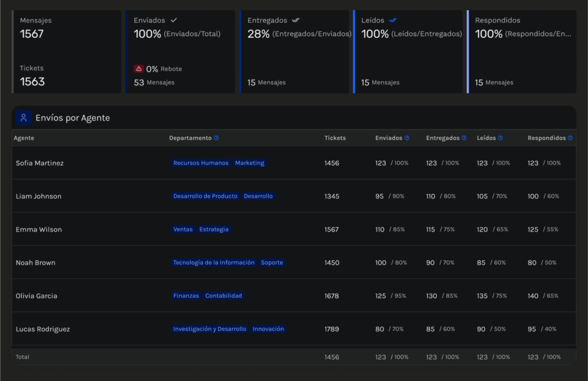Open Sofia Martinez agent row

coord(40,163)
